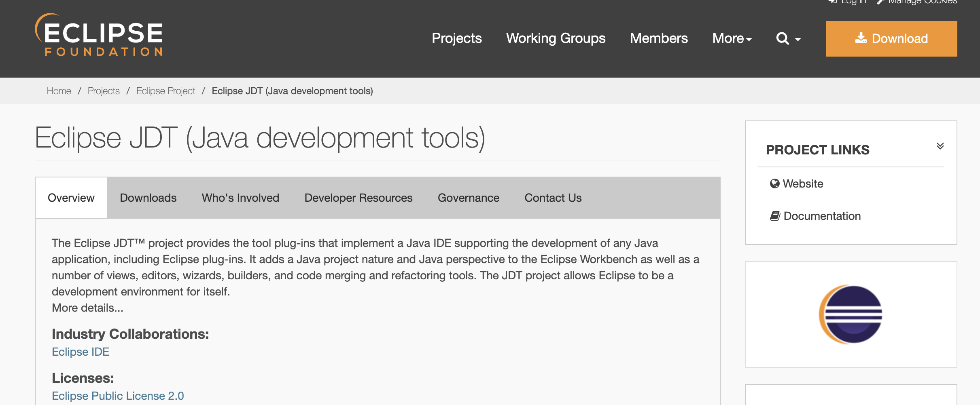The height and width of the screenshot is (405, 980).
Task: Open the Documentation project link
Action: 822,216
